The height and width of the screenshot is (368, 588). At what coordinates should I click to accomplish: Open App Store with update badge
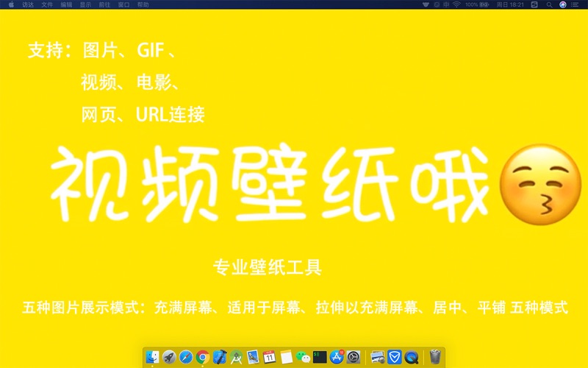click(x=337, y=357)
